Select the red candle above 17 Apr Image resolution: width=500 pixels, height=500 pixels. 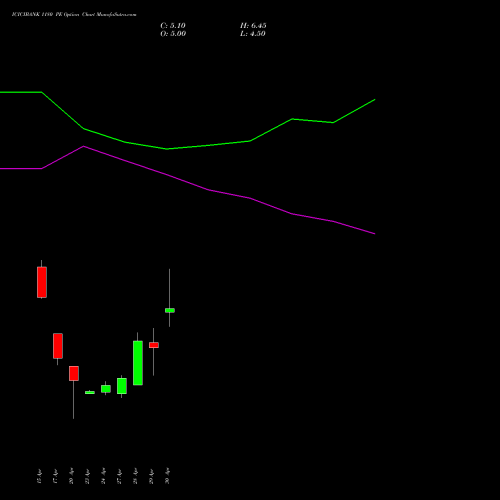[58, 346]
